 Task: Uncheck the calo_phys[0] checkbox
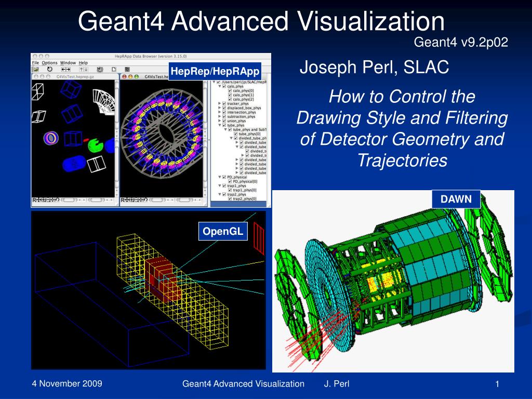click(230, 91)
